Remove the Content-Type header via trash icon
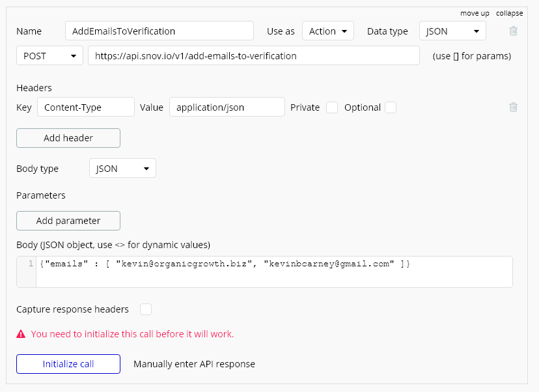This screenshot has width=539, height=392. point(513,107)
